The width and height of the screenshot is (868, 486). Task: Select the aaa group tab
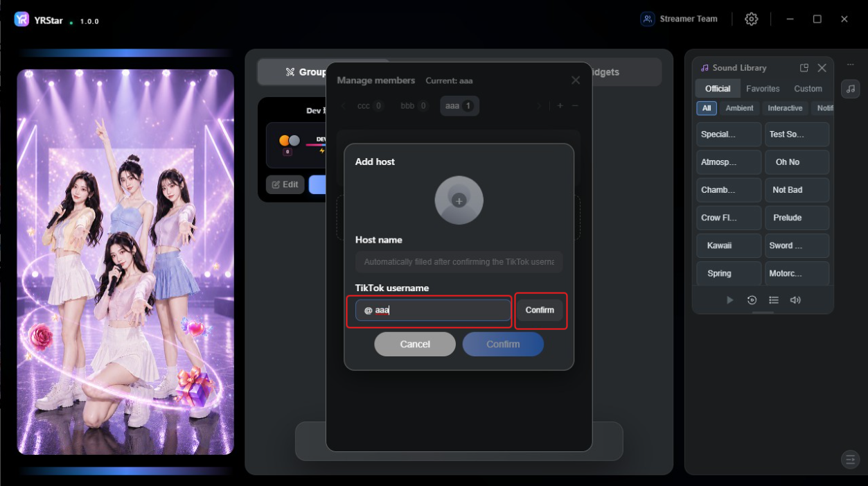(x=459, y=106)
